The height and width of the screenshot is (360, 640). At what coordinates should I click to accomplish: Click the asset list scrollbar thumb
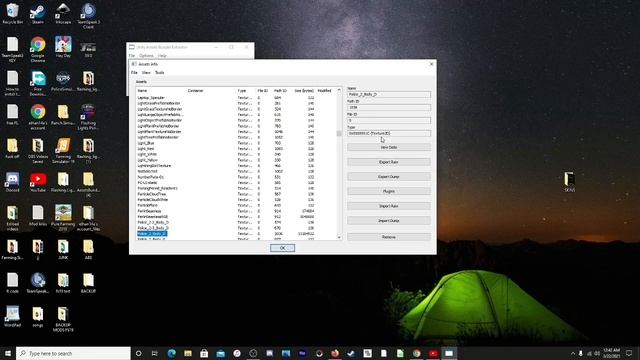click(339, 133)
